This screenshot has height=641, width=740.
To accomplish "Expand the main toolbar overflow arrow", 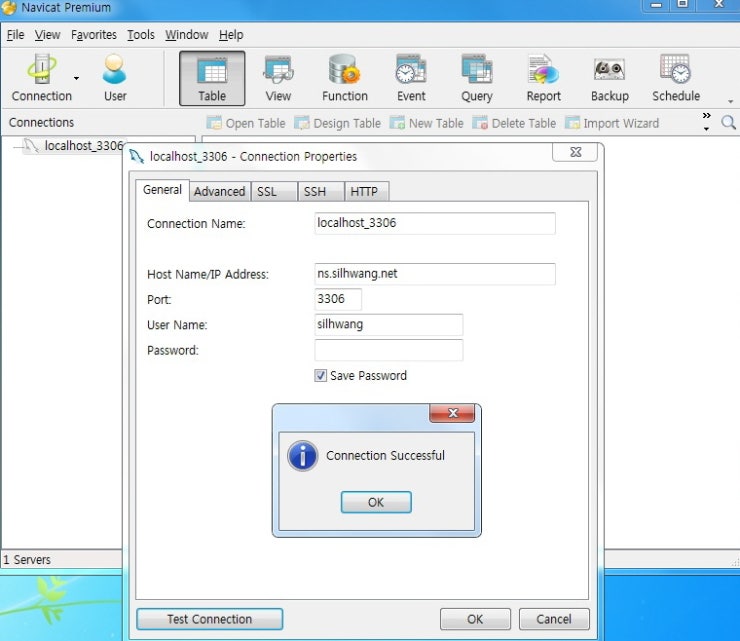I will coord(730,101).
